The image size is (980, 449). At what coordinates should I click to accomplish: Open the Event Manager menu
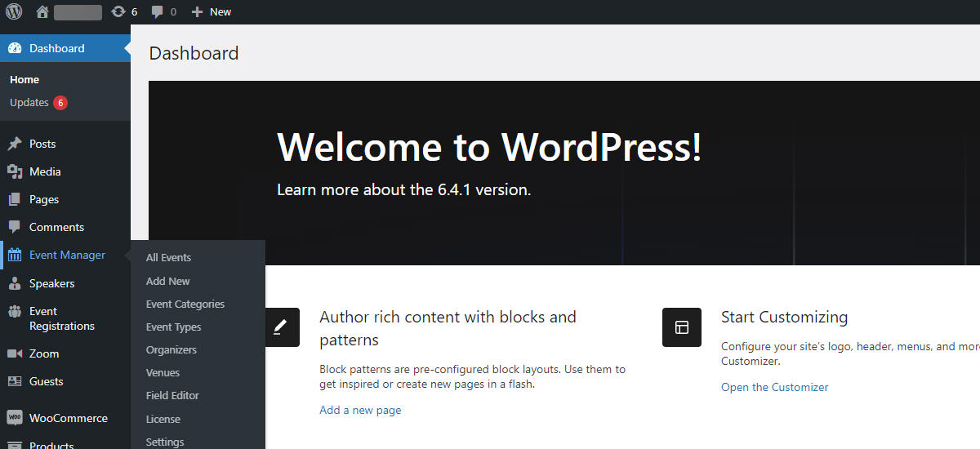pos(65,255)
